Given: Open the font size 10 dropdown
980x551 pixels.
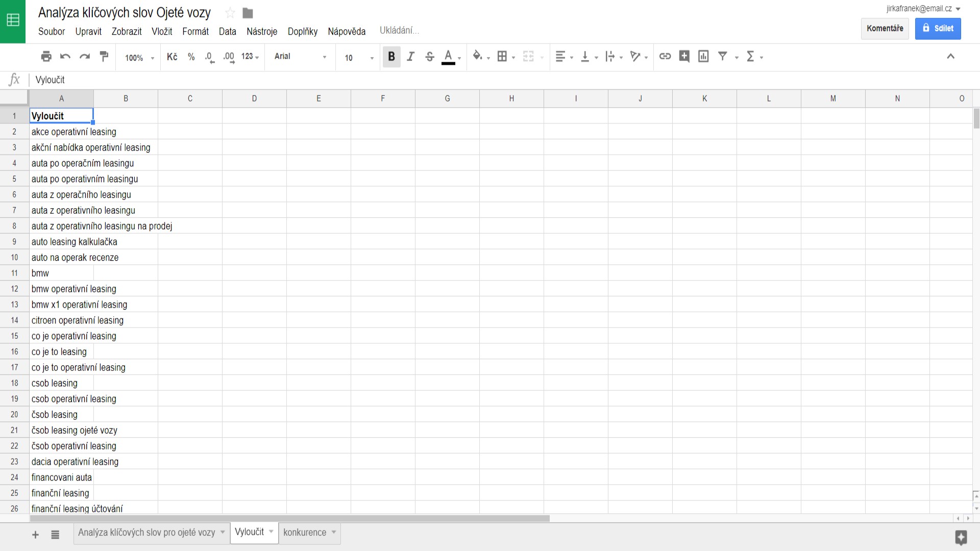Looking at the screenshot, I should click(359, 58).
